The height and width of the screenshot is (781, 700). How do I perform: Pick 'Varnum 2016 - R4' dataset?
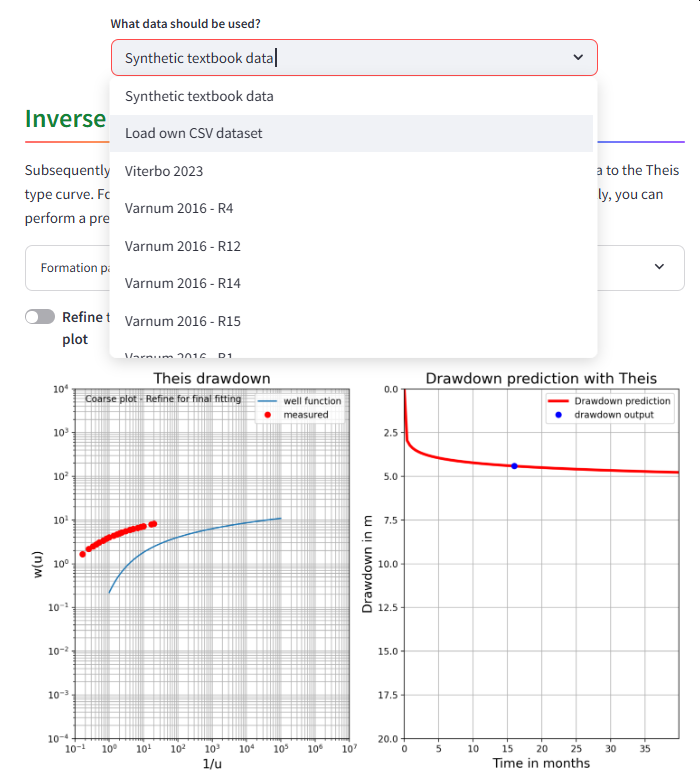(x=351, y=208)
